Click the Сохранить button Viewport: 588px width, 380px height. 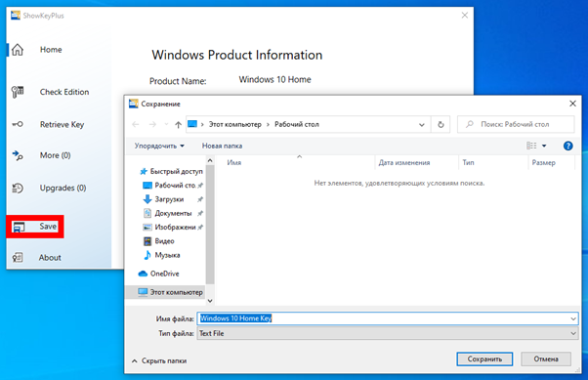(484, 359)
